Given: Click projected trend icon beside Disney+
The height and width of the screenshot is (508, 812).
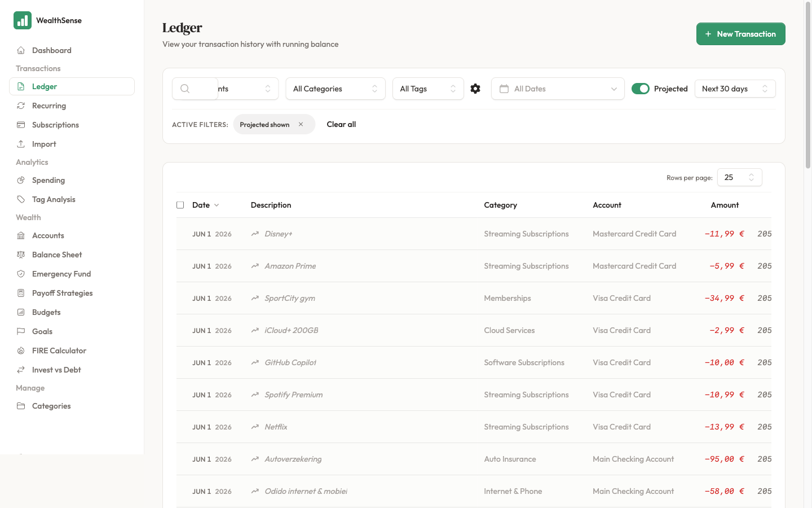Looking at the screenshot, I should (255, 234).
